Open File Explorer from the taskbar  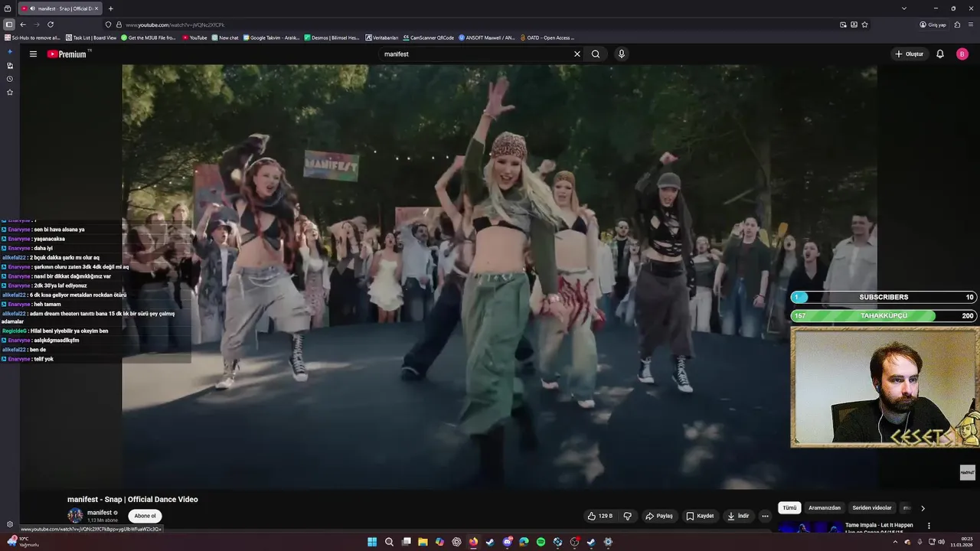423,542
